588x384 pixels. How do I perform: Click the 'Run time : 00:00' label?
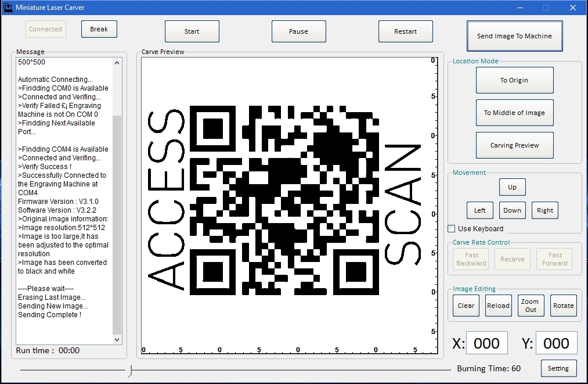(x=48, y=350)
